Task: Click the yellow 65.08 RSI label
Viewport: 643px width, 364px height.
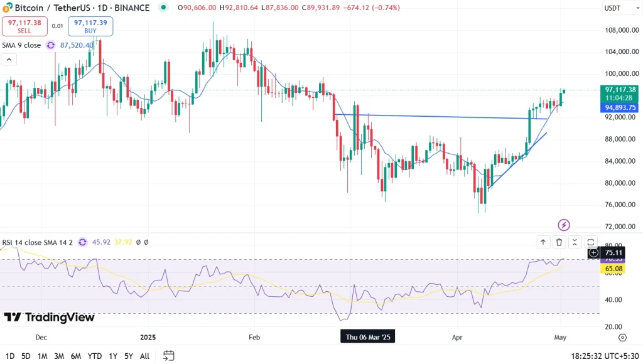Action: [613, 269]
